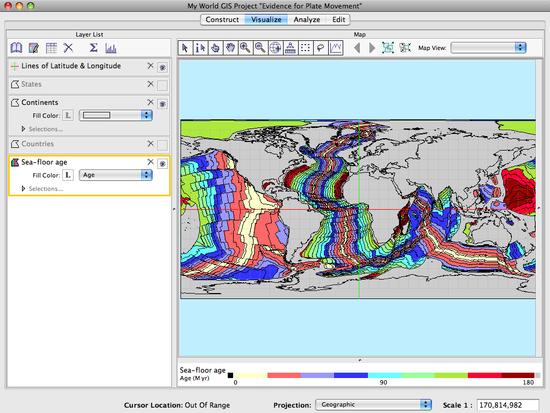
Task: Remove the States layer
Action: [x=150, y=84]
